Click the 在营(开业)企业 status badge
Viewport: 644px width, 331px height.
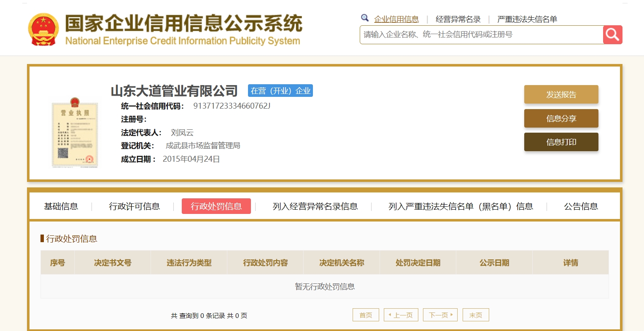pos(280,91)
